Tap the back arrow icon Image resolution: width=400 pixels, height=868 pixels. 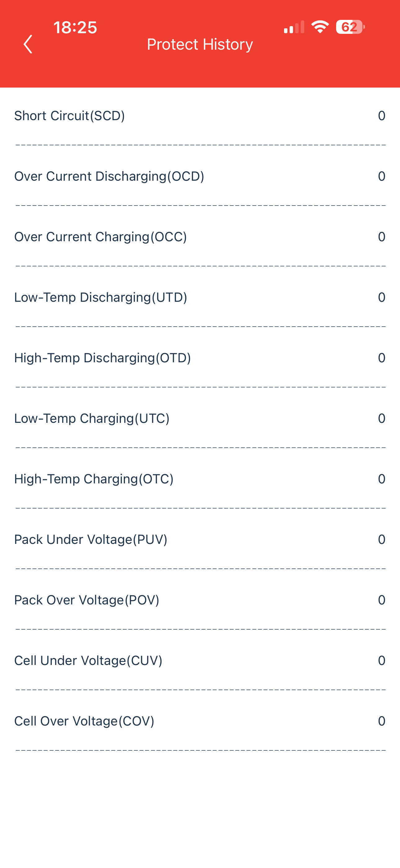click(28, 44)
